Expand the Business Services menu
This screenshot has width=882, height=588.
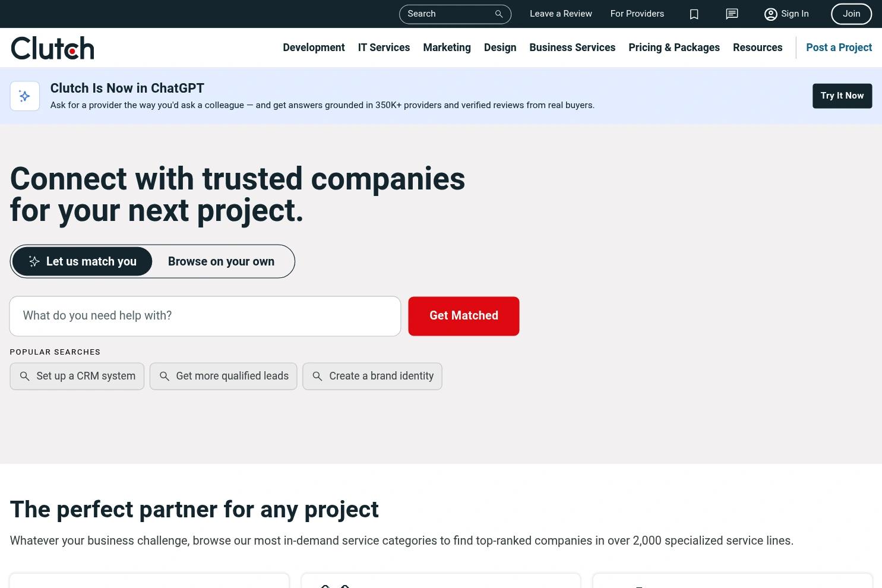click(x=572, y=48)
